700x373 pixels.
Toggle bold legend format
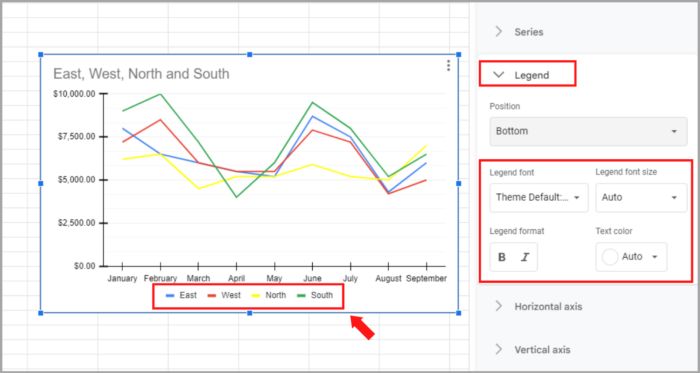502,257
